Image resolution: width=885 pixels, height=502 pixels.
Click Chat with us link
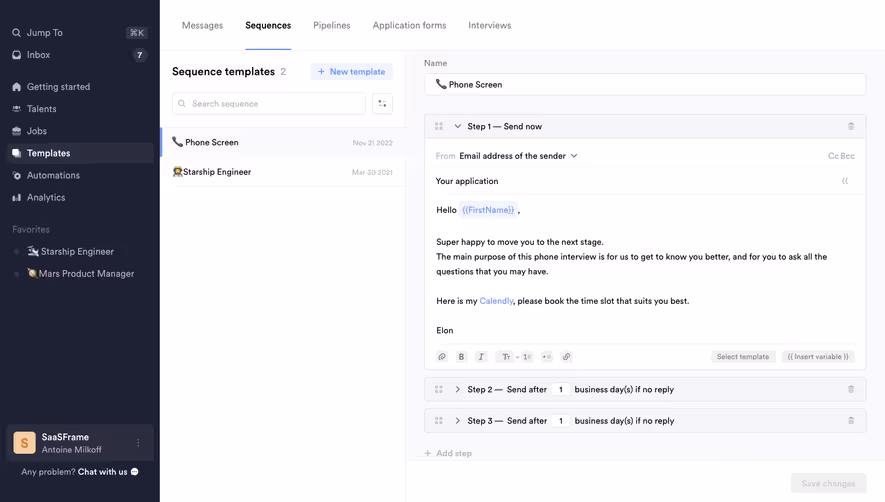[x=102, y=472]
